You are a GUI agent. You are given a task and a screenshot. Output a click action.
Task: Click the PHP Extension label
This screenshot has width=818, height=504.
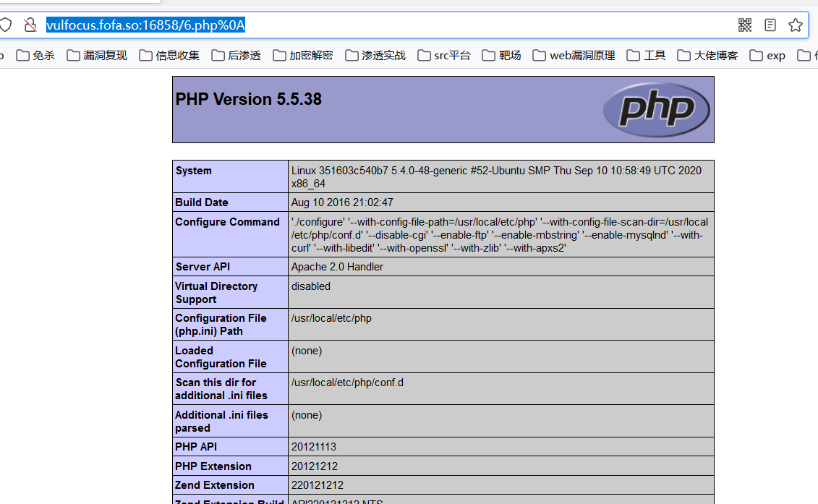pyautogui.click(x=213, y=466)
